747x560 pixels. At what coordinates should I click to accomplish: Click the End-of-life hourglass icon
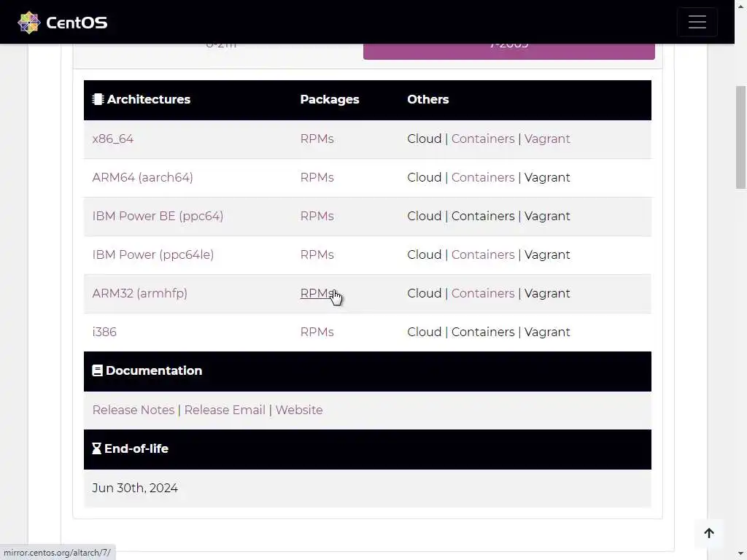96,448
